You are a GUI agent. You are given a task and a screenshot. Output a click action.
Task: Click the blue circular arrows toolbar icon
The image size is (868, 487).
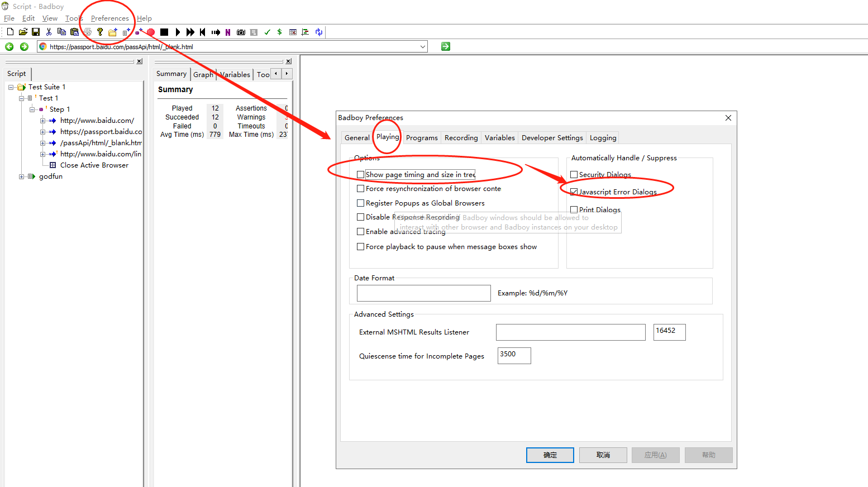[x=319, y=32]
